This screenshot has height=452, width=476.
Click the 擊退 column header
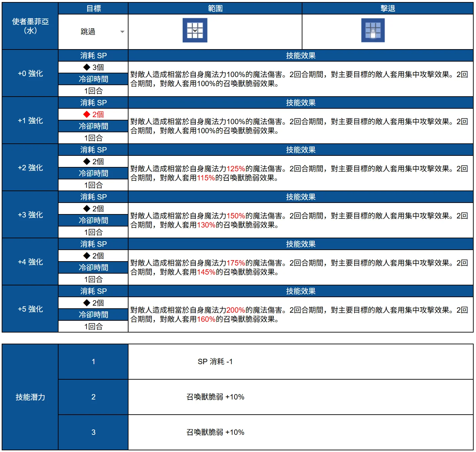coord(388,8)
